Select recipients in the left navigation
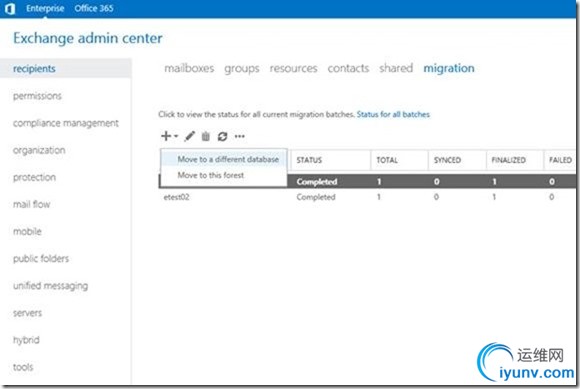This screenshot has height=389, width=580. [65, 68]
